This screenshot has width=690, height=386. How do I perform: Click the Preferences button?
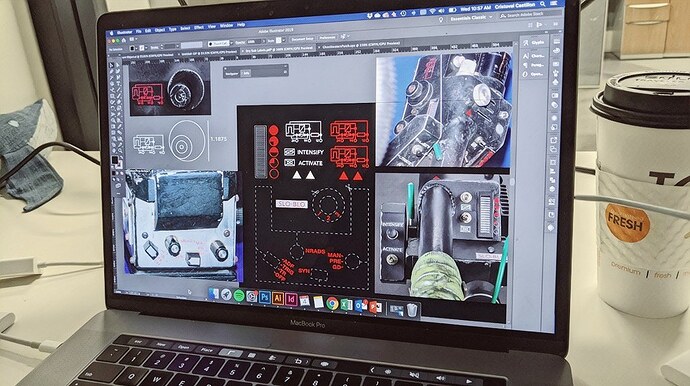pos(327,38)
